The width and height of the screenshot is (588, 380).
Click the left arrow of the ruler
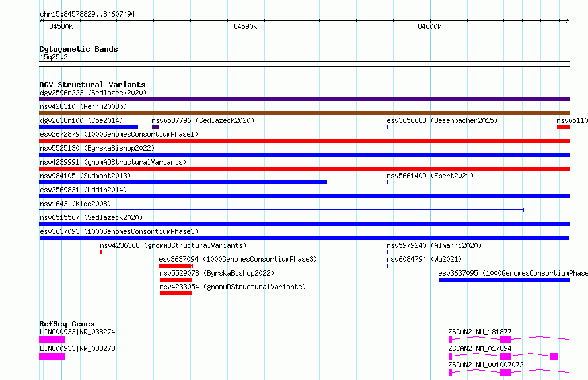coord(41,20)
